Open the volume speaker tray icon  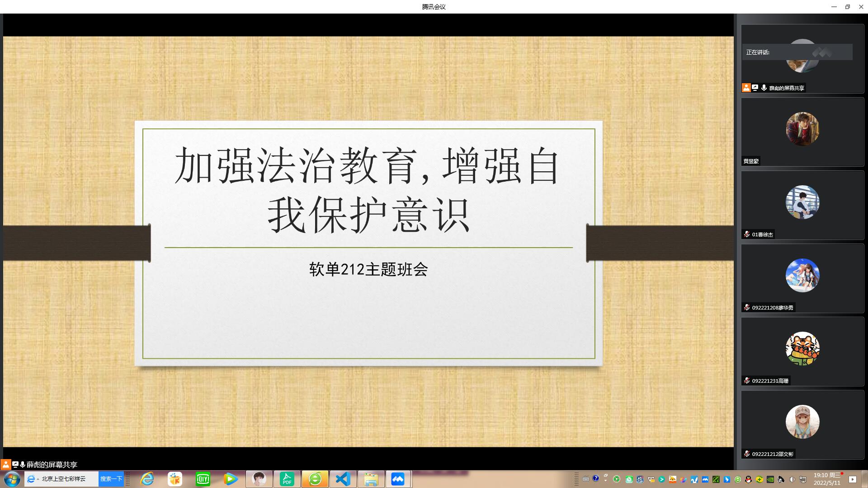coord(792,479)
